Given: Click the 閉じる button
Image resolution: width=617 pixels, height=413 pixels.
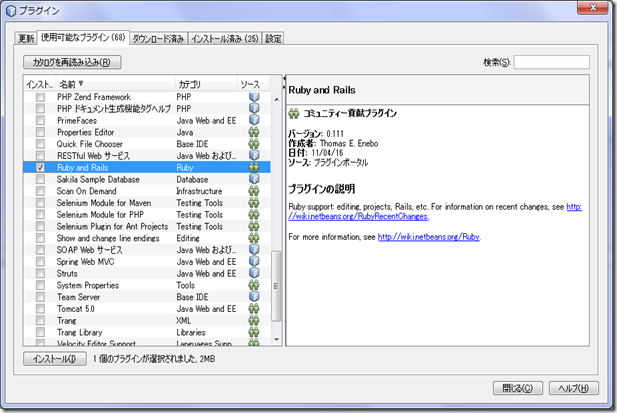Looking at the screenshot, I should pyautogui.click(x=517, y=388).
